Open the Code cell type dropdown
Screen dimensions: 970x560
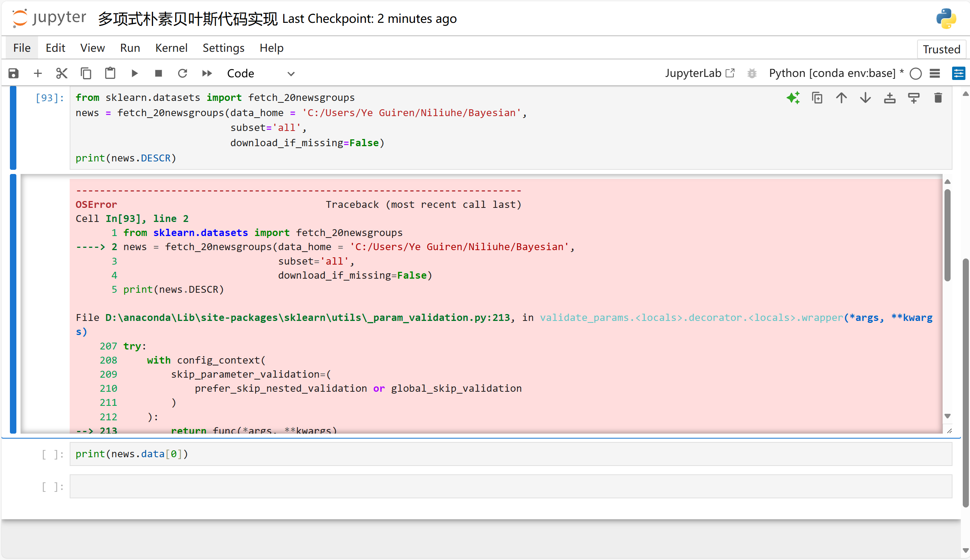click(x=261, y=73)
